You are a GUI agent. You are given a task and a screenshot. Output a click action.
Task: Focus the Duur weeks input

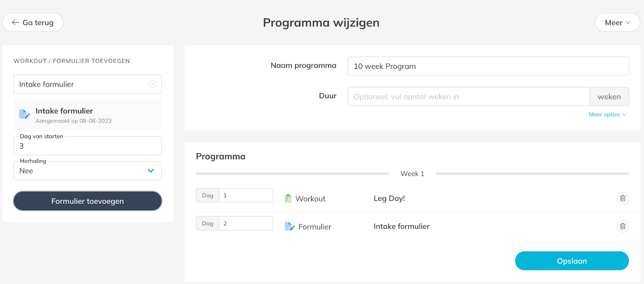click(469, 97)
